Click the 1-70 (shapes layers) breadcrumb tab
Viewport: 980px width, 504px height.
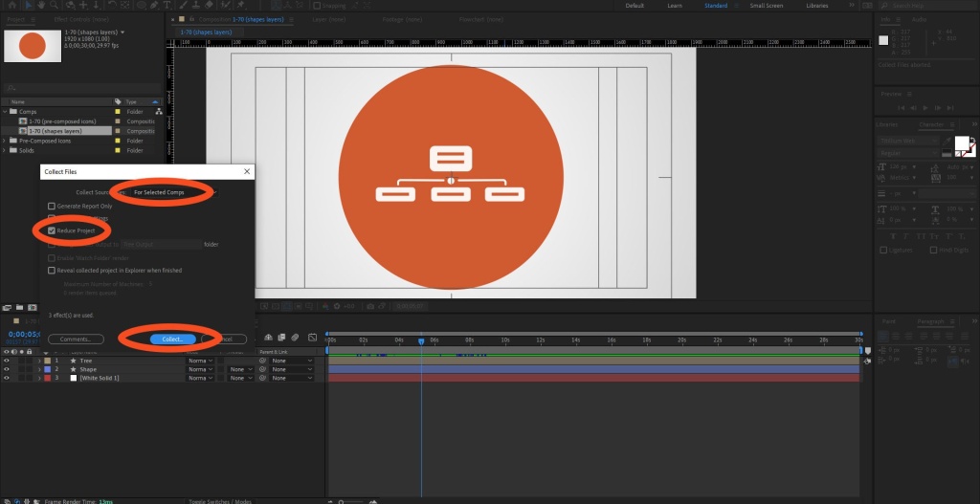(206, 32)
